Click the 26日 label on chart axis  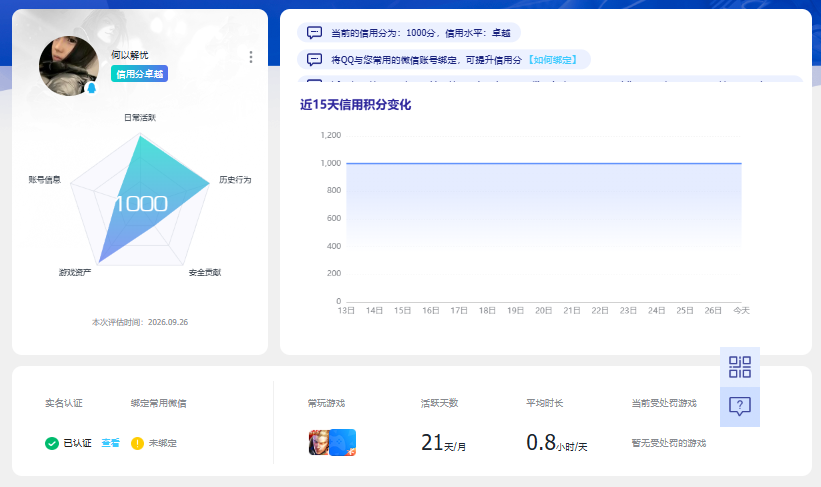(713, 311)
